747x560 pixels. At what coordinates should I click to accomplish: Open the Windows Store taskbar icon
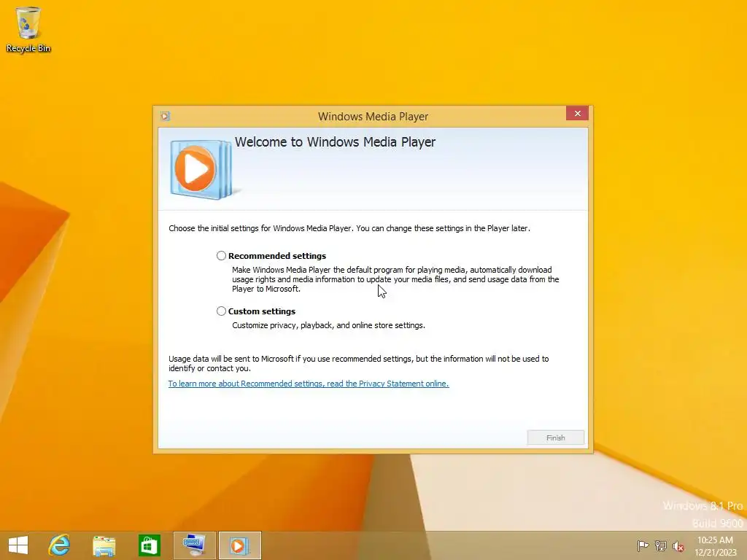(x=149, y=545)
